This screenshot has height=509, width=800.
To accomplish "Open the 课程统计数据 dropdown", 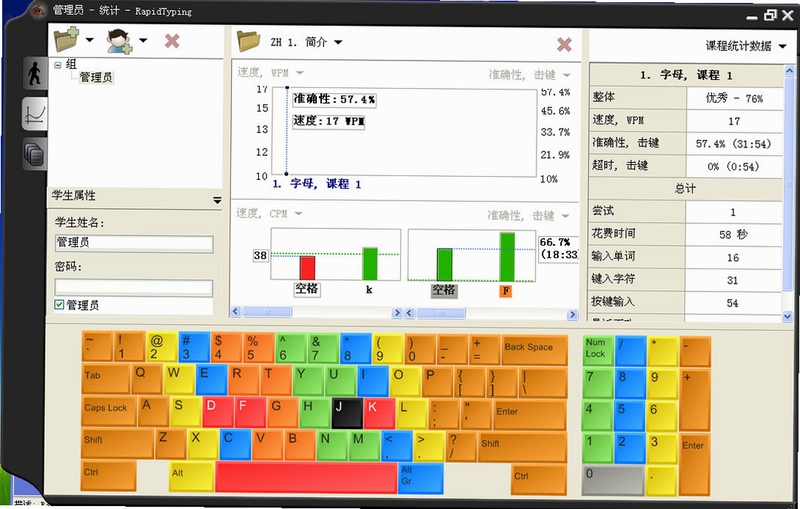I will (782, 46).
